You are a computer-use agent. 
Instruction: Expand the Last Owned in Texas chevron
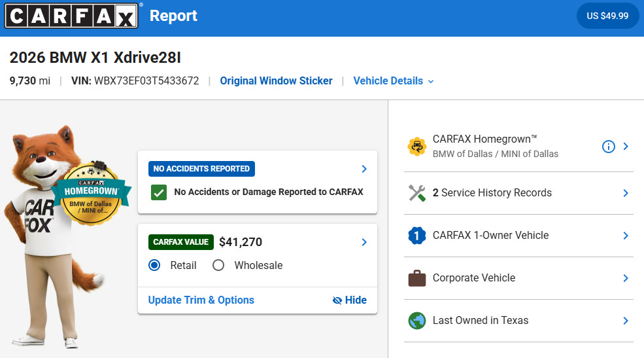(626, 321)
